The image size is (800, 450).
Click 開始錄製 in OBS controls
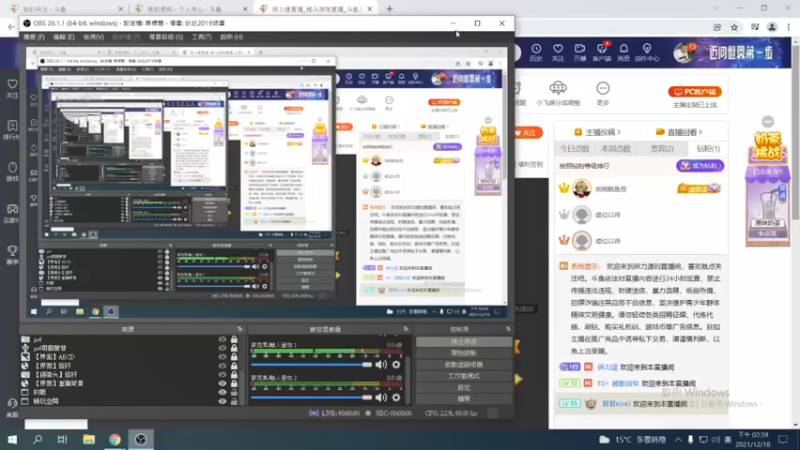[464, 353]
